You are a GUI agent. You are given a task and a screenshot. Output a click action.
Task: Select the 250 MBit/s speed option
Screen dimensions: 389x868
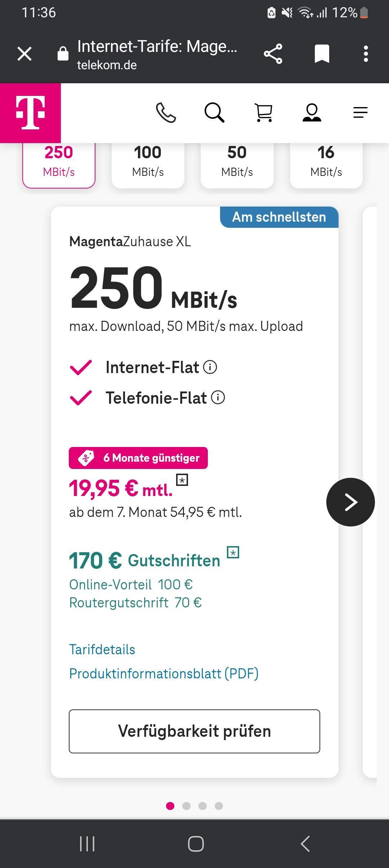click(x=59, y=162)
